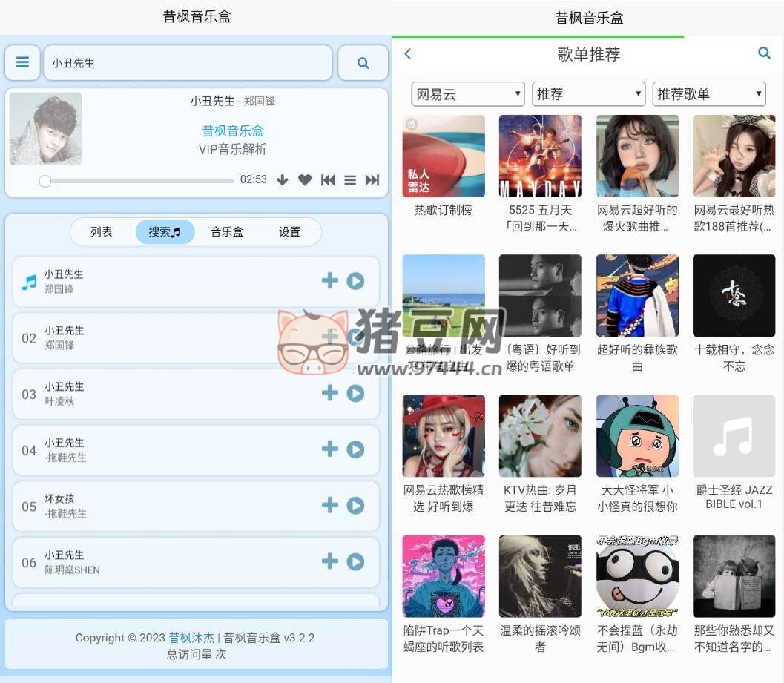Open the playlist icon in the player bar
The width and height of the screenshot is (784, 683).
click(x=350, y=179)
